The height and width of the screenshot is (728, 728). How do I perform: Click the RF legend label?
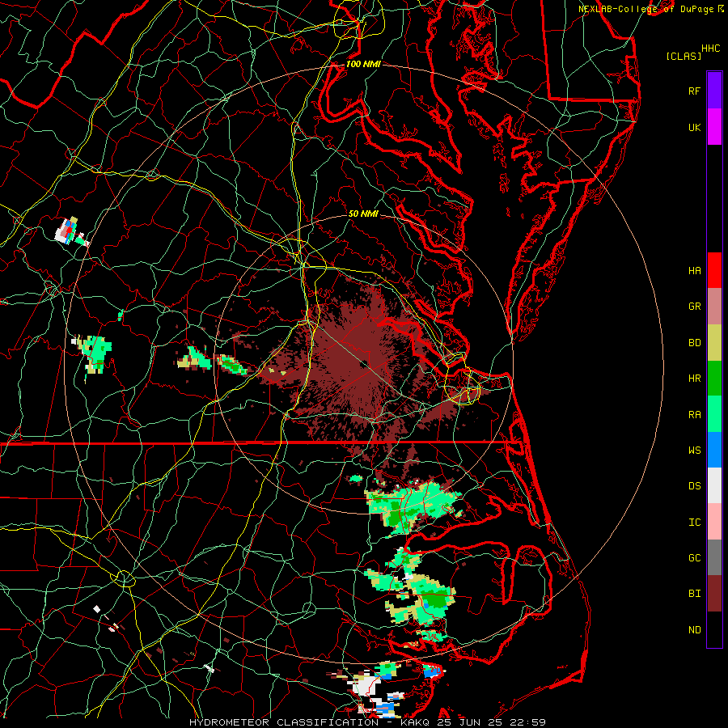(694, 91)
